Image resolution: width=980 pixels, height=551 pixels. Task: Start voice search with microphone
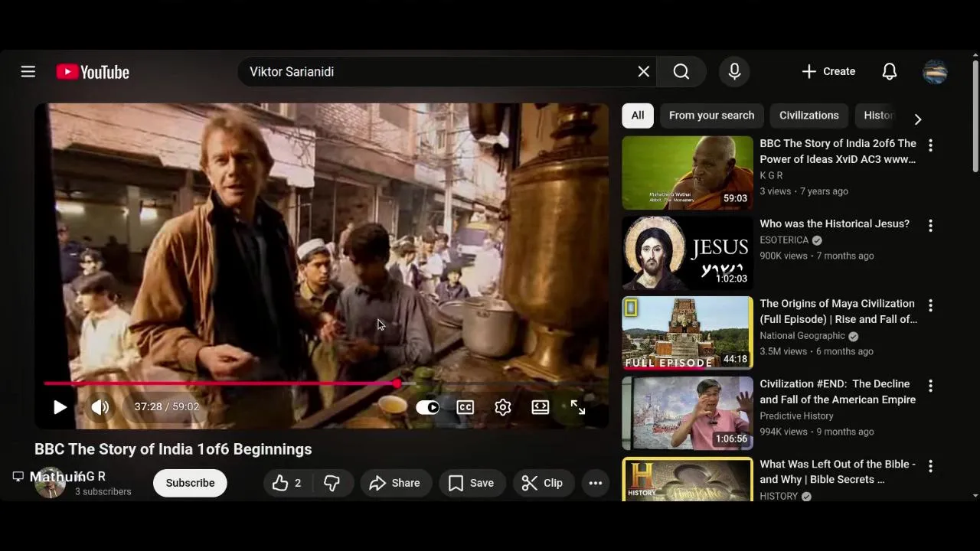[x=734, y=71]
